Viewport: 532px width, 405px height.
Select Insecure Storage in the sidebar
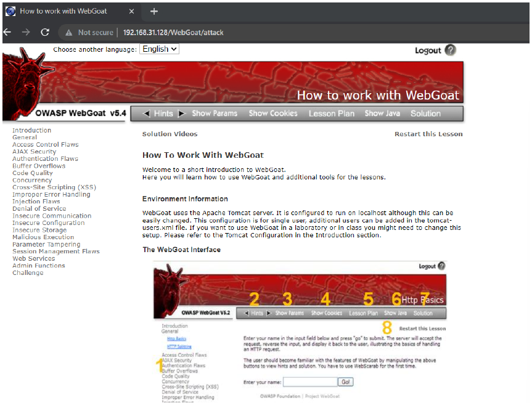39,230
